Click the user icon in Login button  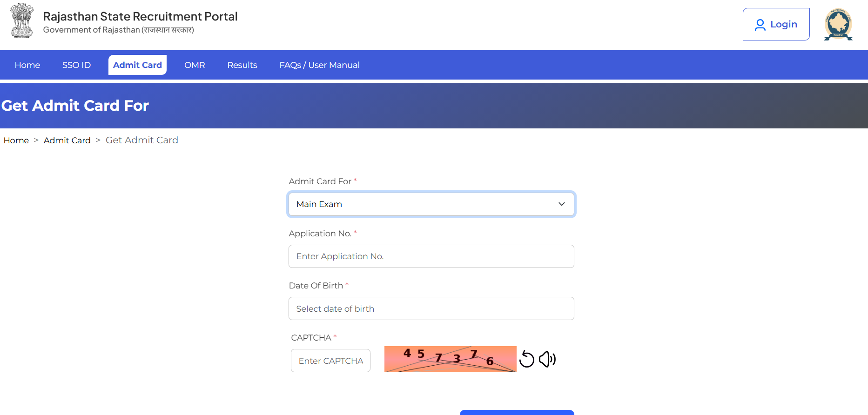(x=760, y=25)
